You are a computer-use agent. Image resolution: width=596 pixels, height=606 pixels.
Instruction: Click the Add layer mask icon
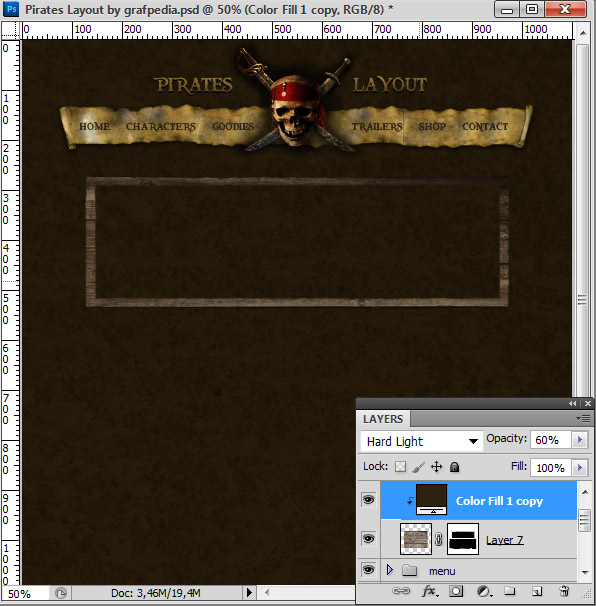pyautogui.click(x=456, y=591)
